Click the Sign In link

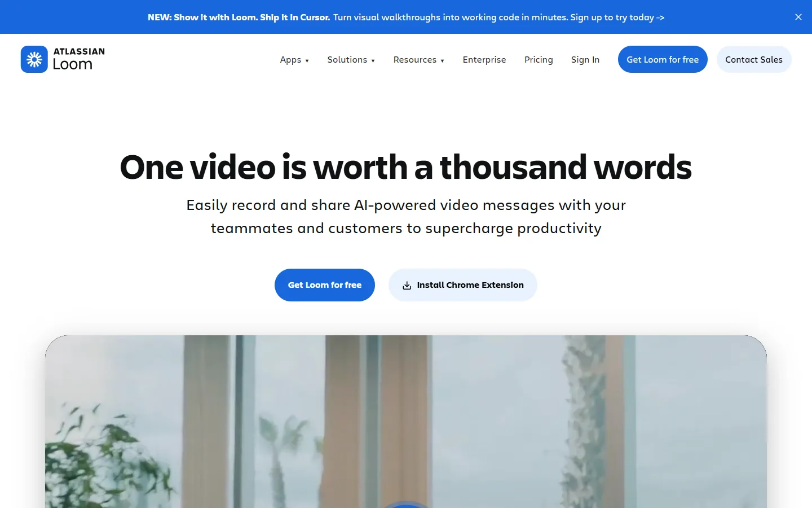point(585,60)
